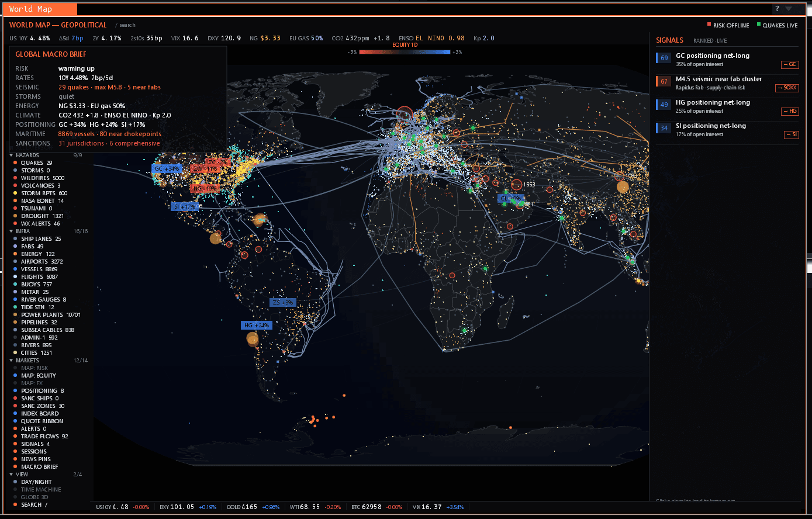Toggle the MAP: EQUITY overlay
Image resolution: width=812 pixels, height=519 pixels.
point(34,375)
